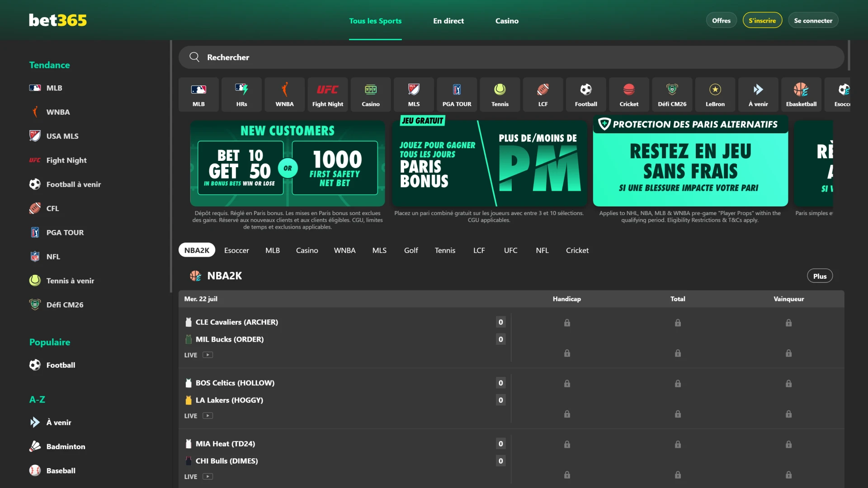Play live stream for Celtics vs Lakers
Image resolution: width=868 pixels, height=488 pixels.
point(208,416)
